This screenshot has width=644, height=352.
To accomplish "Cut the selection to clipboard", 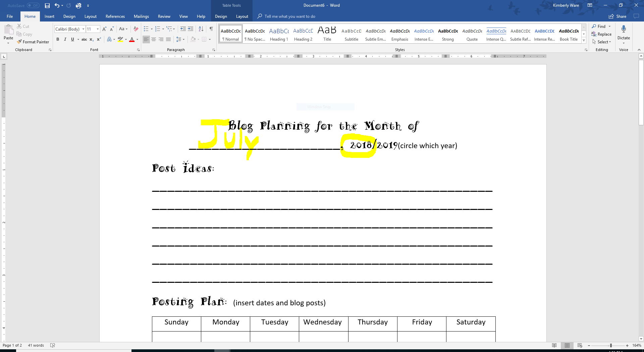I will 23,26.
